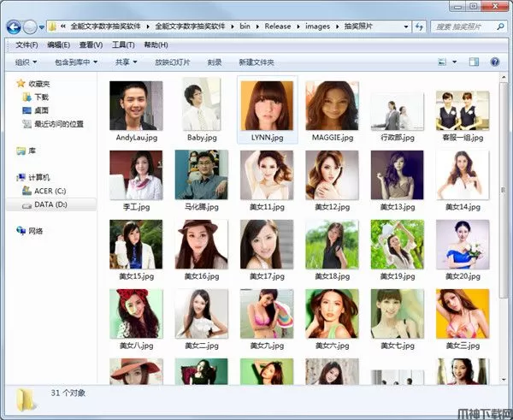Open 最近访问的位置 in sidebar

[x=58, y=123]
